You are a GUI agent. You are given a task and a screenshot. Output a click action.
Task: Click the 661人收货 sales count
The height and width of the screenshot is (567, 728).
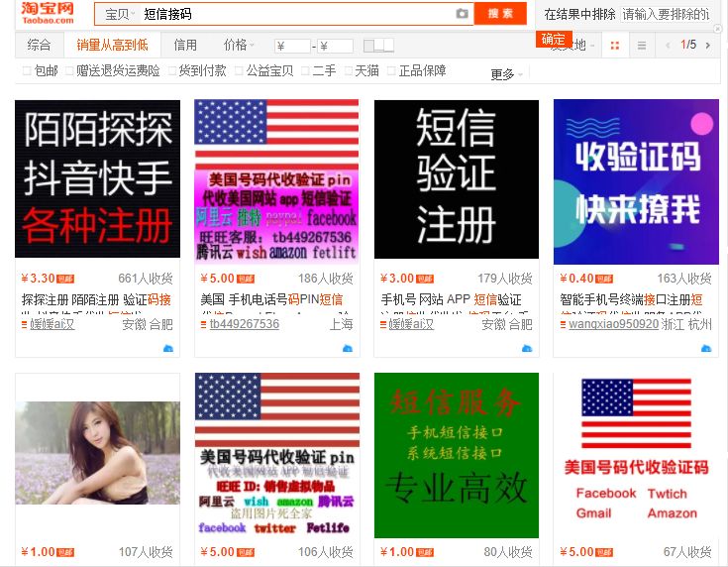[x=146, y=279]
